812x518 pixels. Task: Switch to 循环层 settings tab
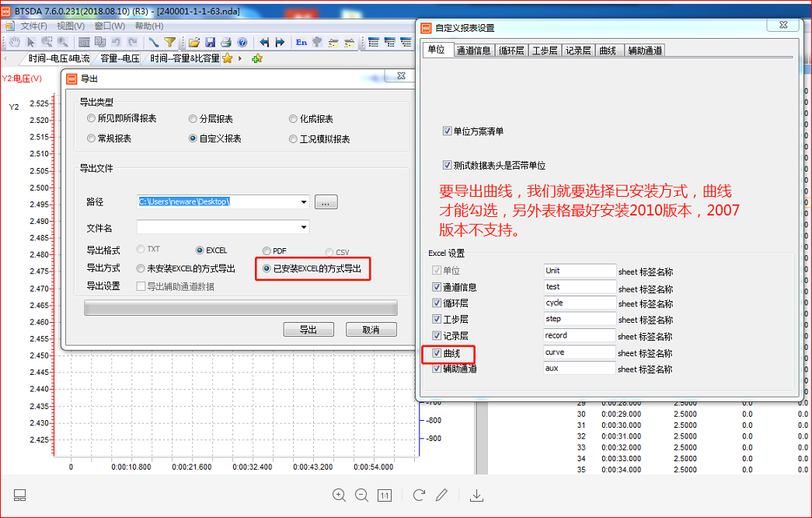511,51
